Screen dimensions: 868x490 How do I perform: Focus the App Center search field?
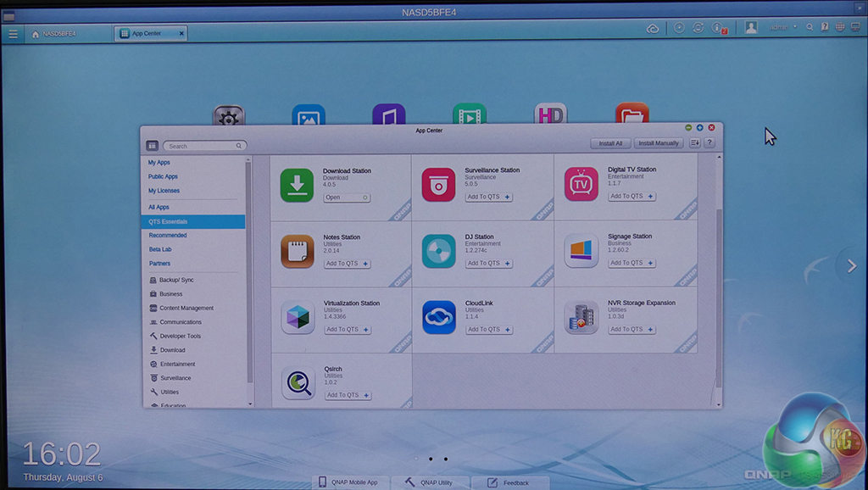(204, 146)
